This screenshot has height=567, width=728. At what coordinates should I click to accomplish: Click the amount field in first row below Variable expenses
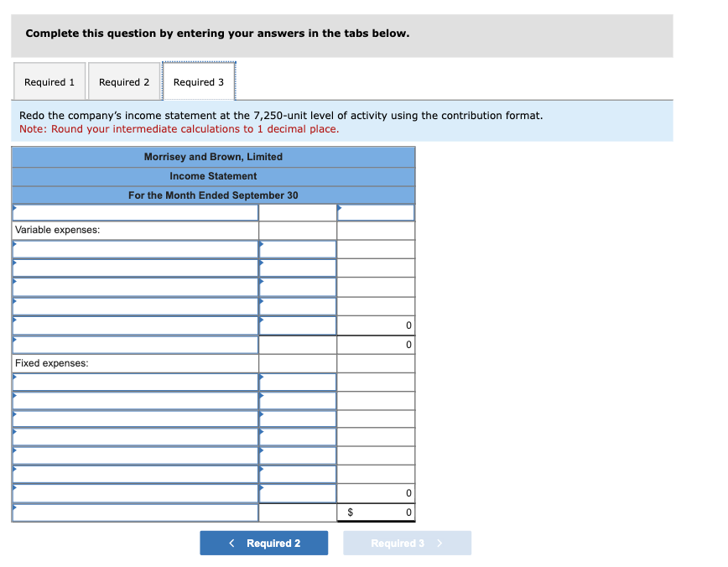[x=298, y=249]
